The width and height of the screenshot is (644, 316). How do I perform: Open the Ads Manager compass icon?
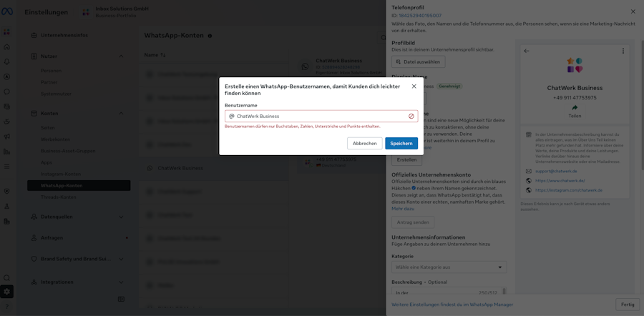click(6, 76)
